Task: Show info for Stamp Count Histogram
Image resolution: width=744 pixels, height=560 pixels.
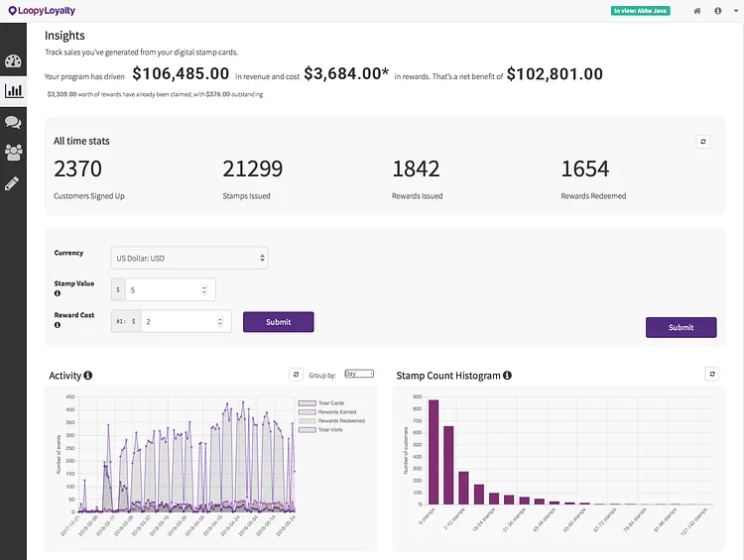Action: (x=507, y=375)
